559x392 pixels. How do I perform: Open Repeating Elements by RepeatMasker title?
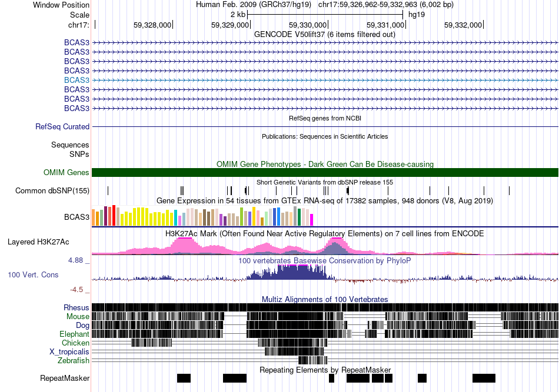click(x=325, y=370)
